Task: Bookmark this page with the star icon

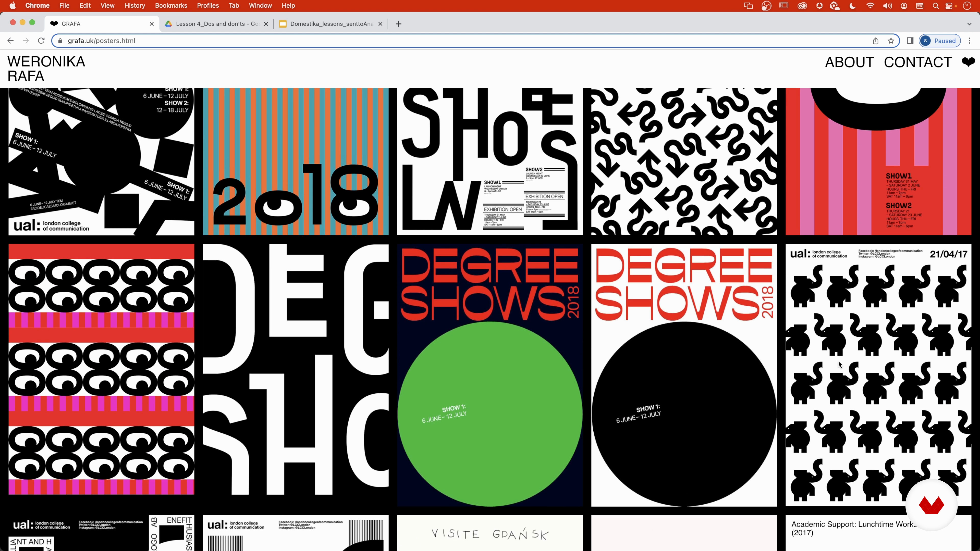Action: tap(891, 41)
